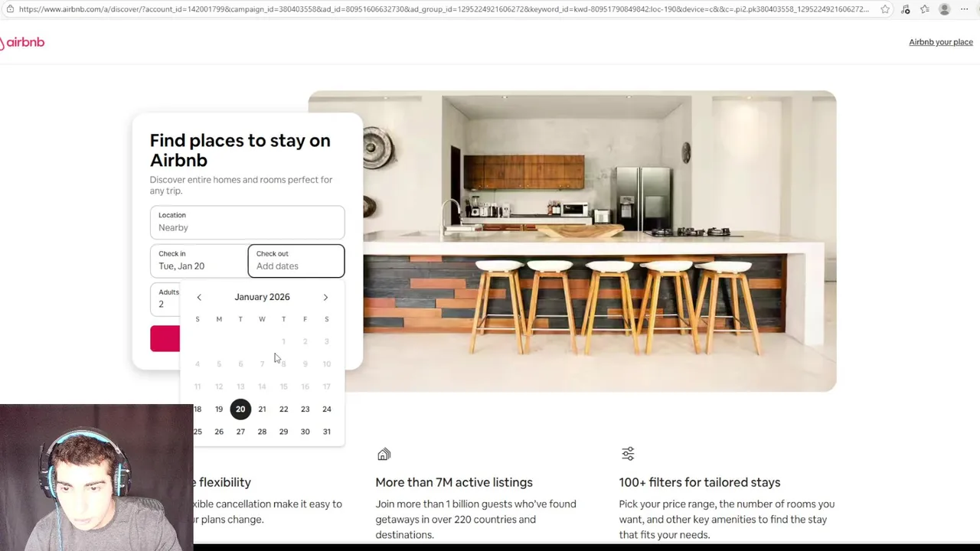Select January 31 in the calendar
The image size is (980, 551).
point(327,432)
